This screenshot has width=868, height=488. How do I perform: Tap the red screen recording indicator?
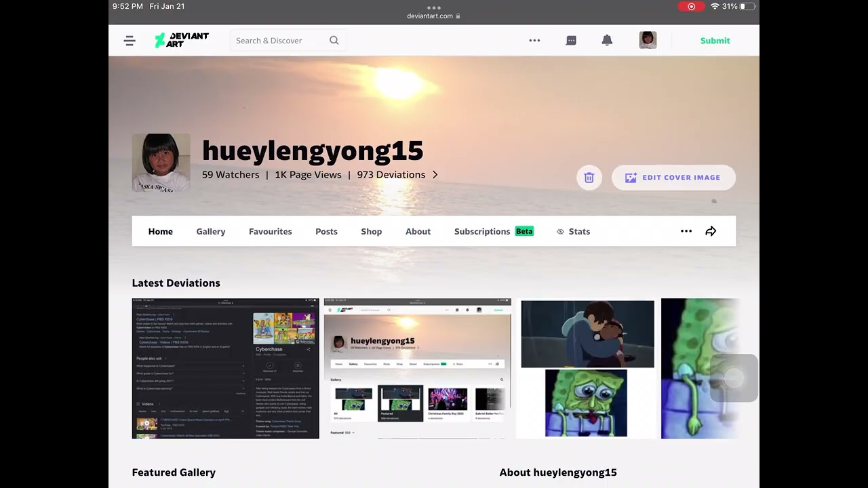692,7
